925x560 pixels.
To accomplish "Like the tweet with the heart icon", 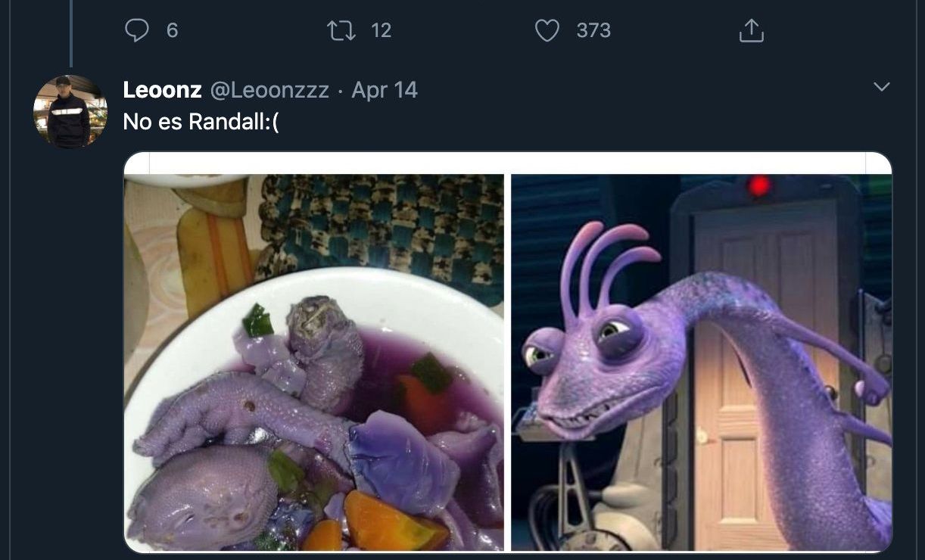I will tap(547, 30).
